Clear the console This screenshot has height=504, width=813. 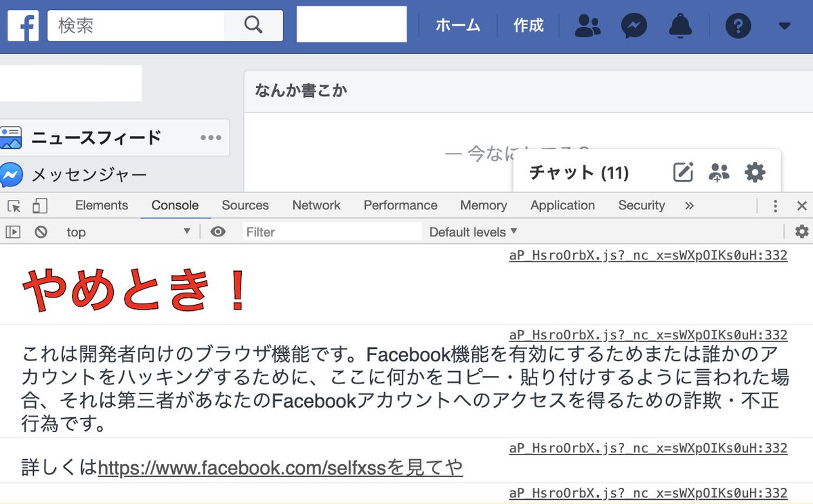pyautogui.click(x=41, y=232)
